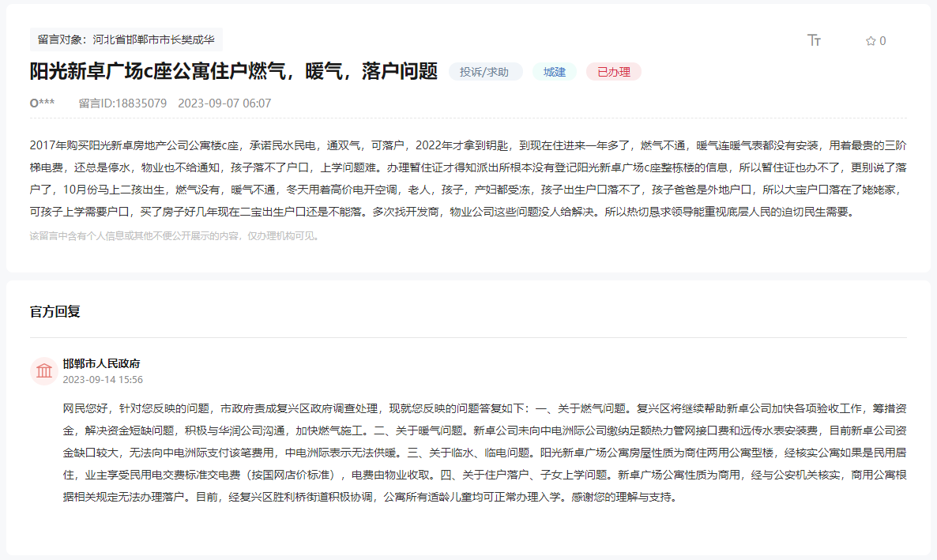Click the post title 阳光新卓广场c座公寓住户燃气
The width and height of the screenshot is (937, 560).
234,71
